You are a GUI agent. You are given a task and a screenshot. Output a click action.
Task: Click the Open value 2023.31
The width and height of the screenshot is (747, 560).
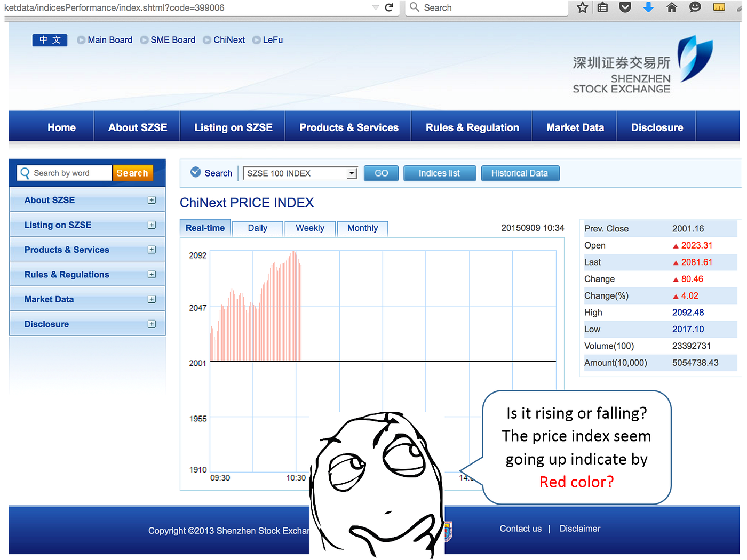click(696, 245)
